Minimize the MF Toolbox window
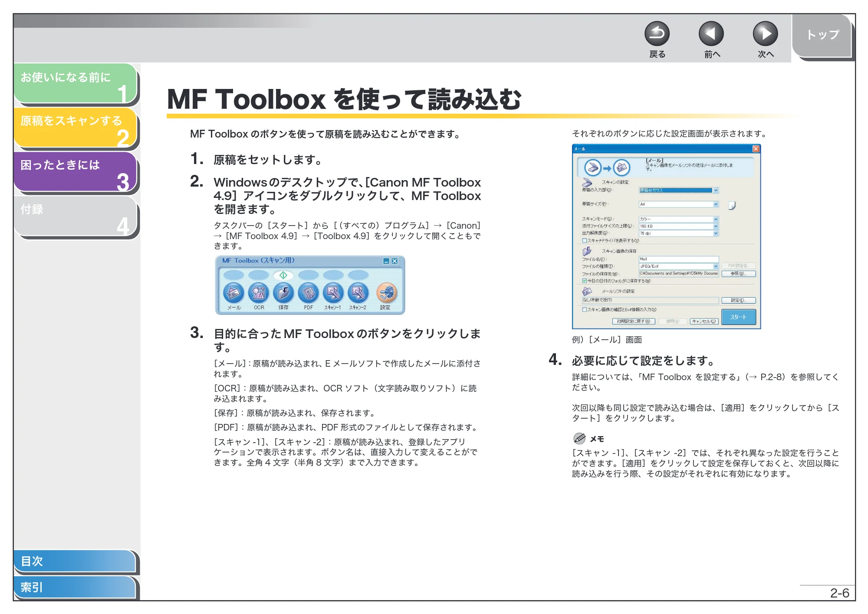868x614 pixels. tap(386, 261)
